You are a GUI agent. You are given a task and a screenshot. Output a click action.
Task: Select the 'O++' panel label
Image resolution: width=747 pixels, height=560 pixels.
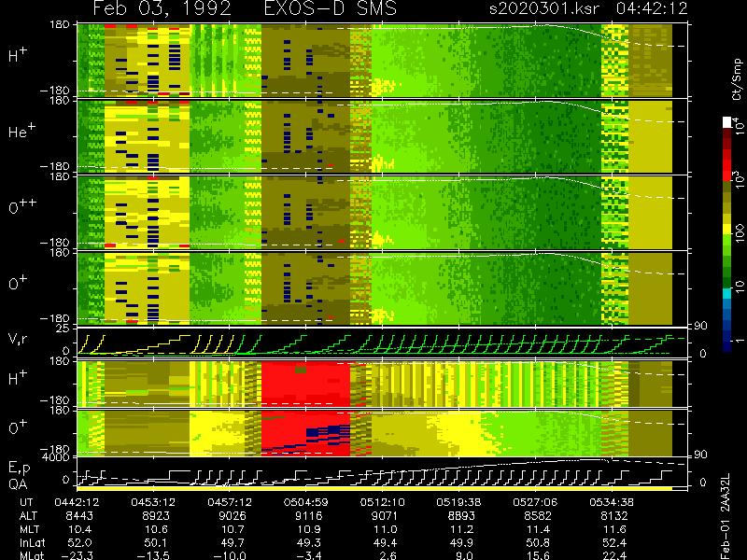22,206
